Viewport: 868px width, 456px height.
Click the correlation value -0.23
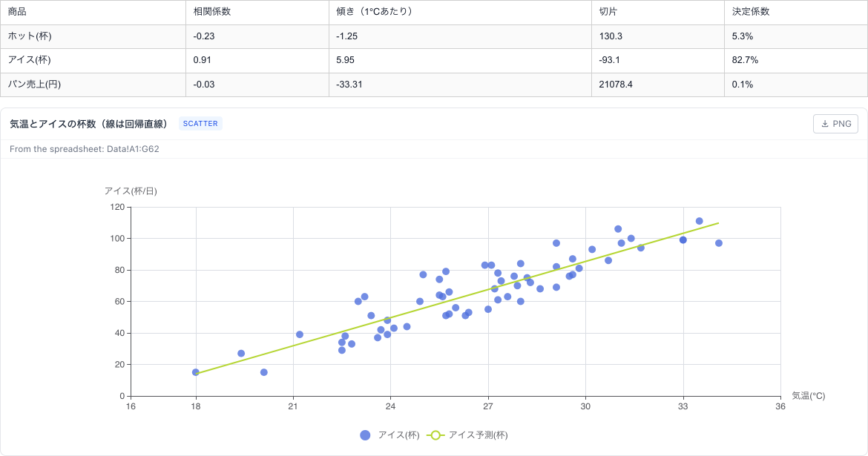click(204, 36)
